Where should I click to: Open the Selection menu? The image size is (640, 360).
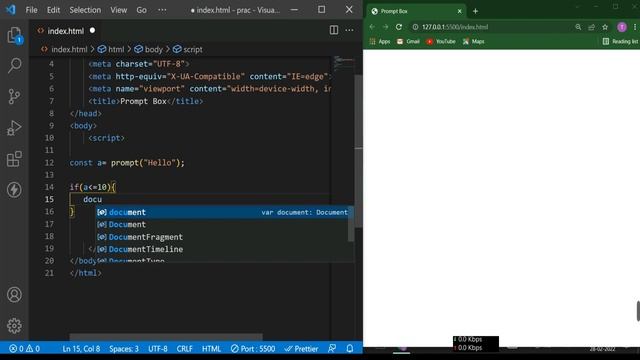point(85,10)
